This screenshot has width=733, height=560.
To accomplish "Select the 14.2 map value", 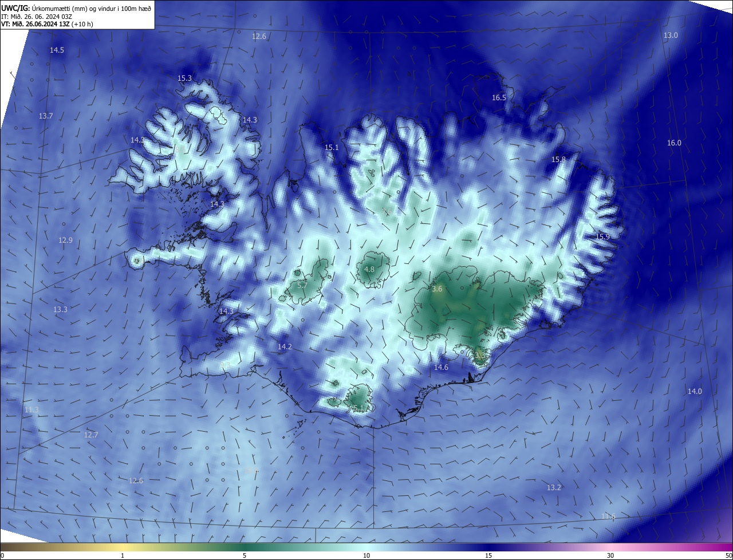I will (285, 347).
